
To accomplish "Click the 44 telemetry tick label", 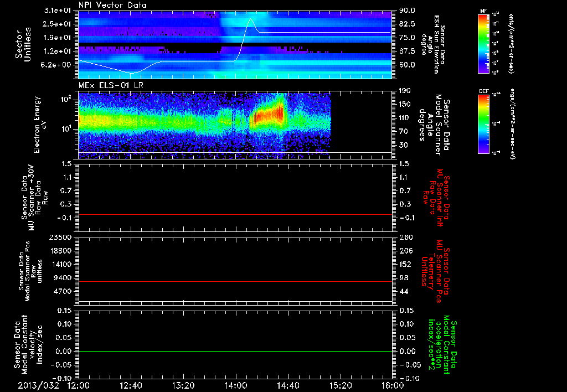I will pos(404,291).
